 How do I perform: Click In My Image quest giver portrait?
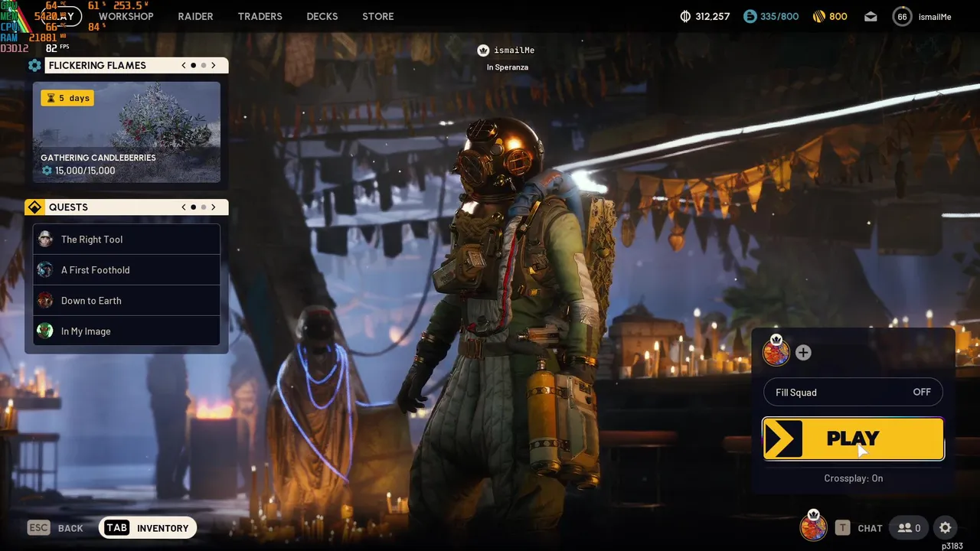(45, 331)
